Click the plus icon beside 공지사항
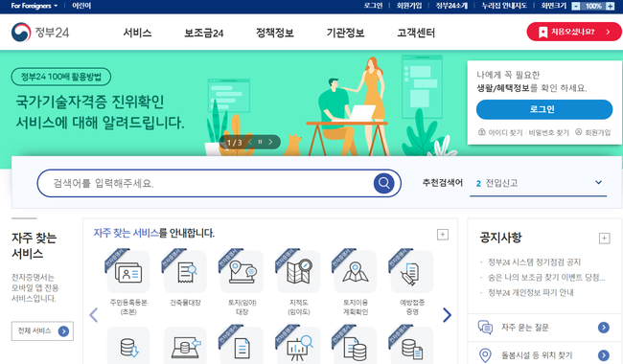The width and height of the screenshot is (623, 364). pyautogui.click(x=605, y=239)
